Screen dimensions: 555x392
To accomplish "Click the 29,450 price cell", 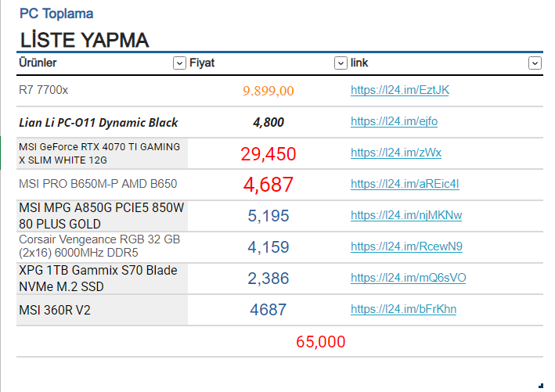I will coord(268,154).
